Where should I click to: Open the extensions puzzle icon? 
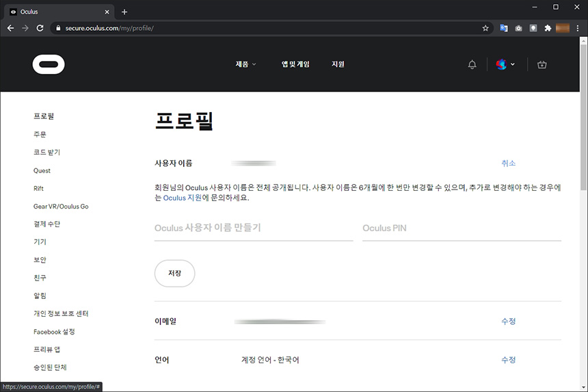pyautogui.click(x=548, y=28)
